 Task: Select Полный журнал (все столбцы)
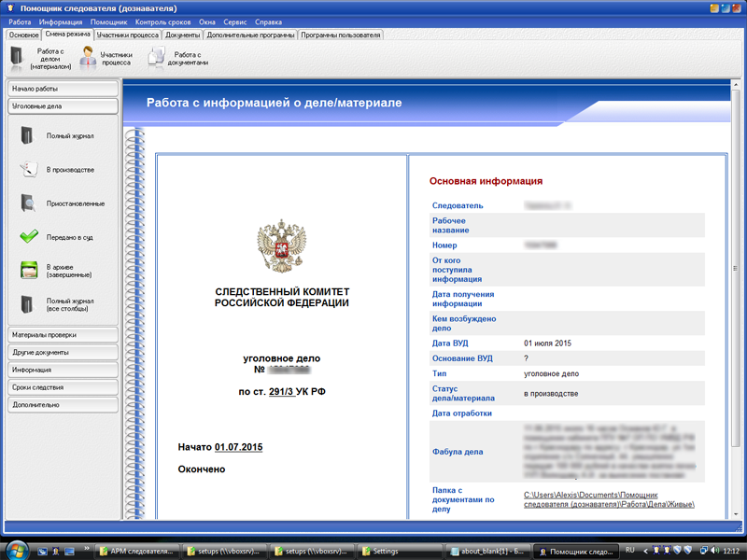pos(26,304)
